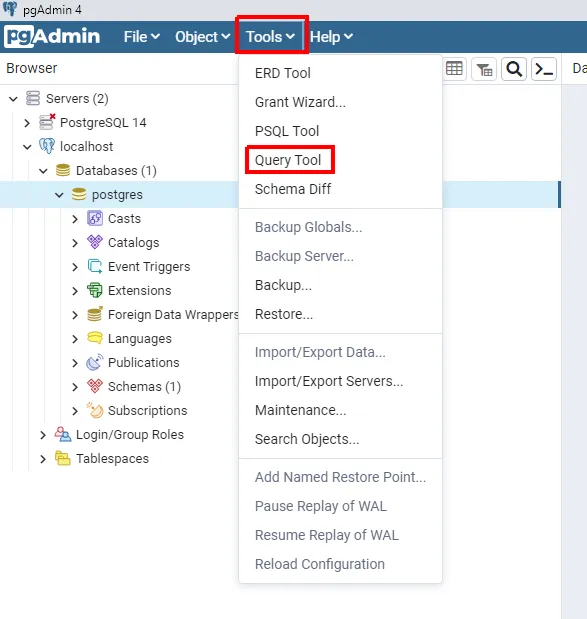This screenshot has height=619, width=587.
Task: Select the Languages tree label
Action: point(140,339)
